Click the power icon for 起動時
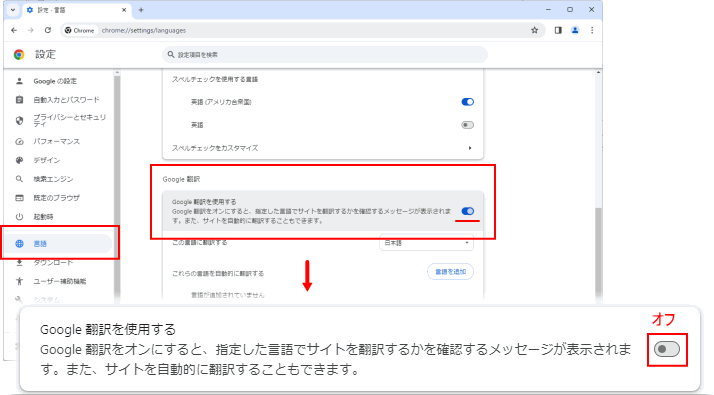This screenshot has width=714, height=395. [19, 217]
